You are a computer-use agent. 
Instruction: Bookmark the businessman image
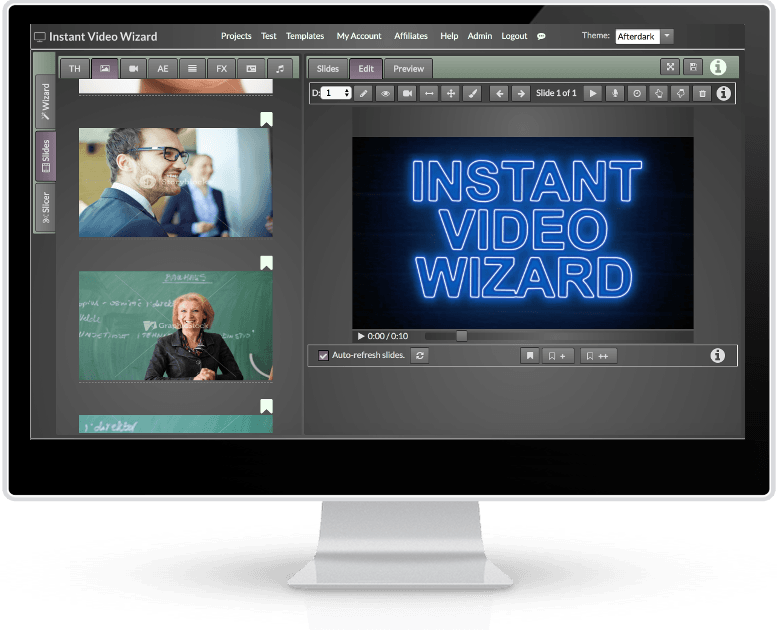[267, 119]
